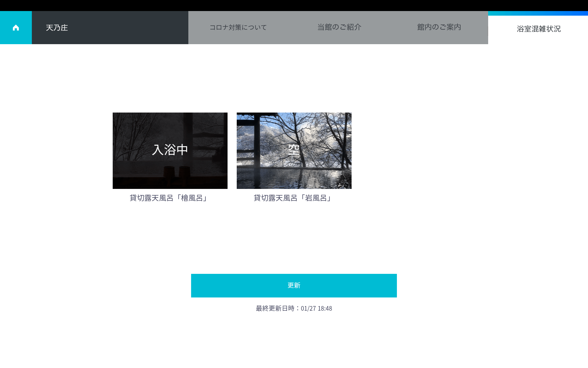Click the 最終更新日時 timestamp text
Screen dimensions: 588x368
[x=294, y=309]
